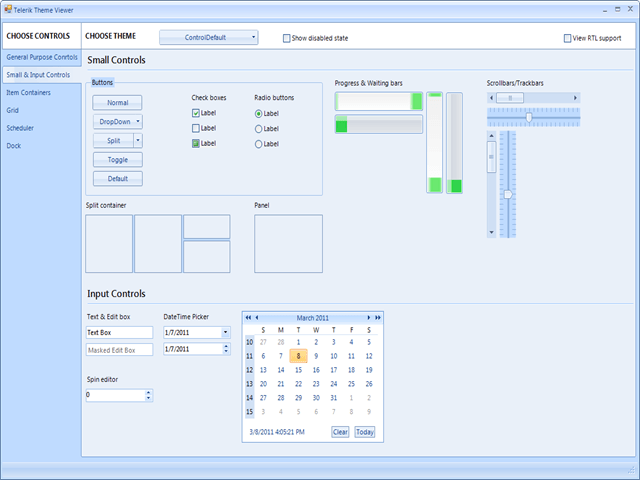This screenshot has height=480, width=640.
Task: Click the Default button
Action: [x=118, y=178]
